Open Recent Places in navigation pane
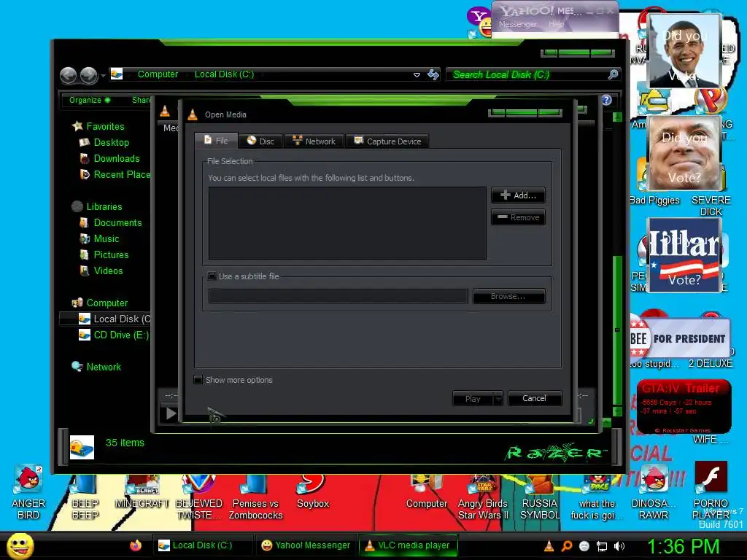Image resolution: width=747 pixels, height=560 pixels. [122, 175]
